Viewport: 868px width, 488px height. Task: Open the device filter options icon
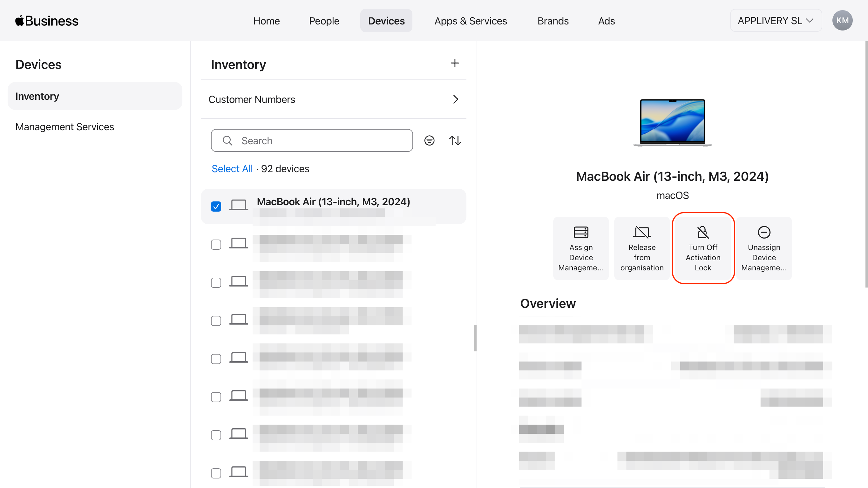[429, 140]
